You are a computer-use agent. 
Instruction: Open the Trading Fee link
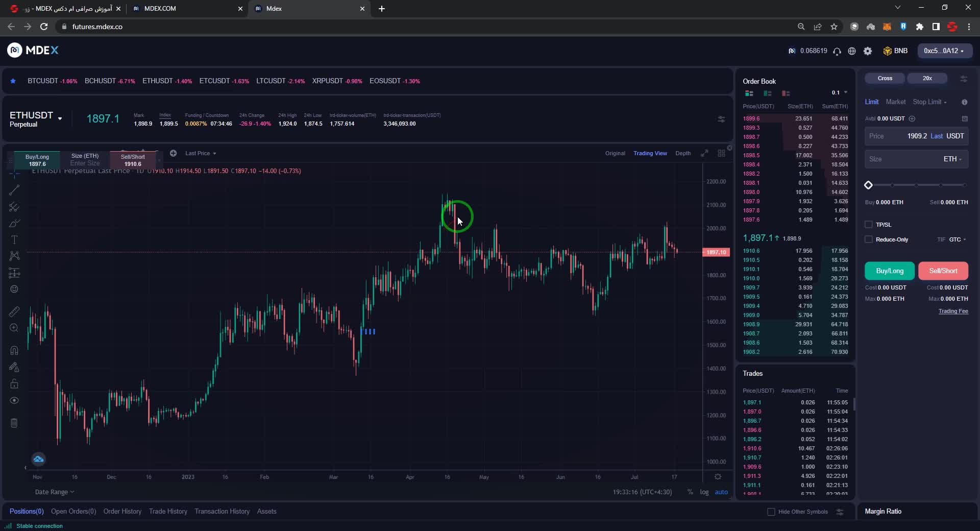point(953,311)
